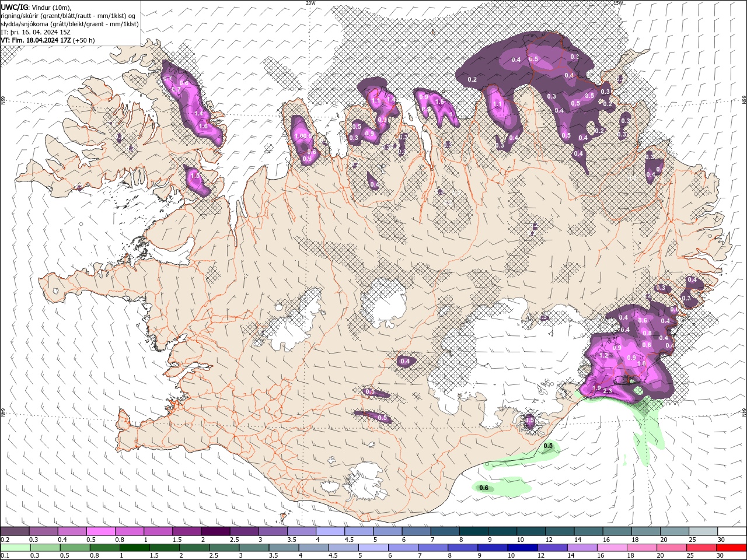Choose the light lavender 4 swatch, upper scale
Image resolution: width=747 pixels, height=560 pixels.
330,531
